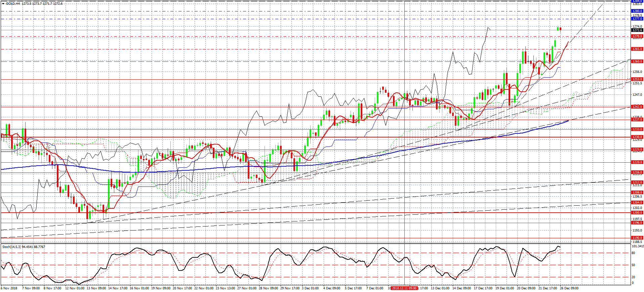Select the red 1270.0 price level tag
Image resolution: width=644 pixels, height=292 pixels.
(637, 36)
